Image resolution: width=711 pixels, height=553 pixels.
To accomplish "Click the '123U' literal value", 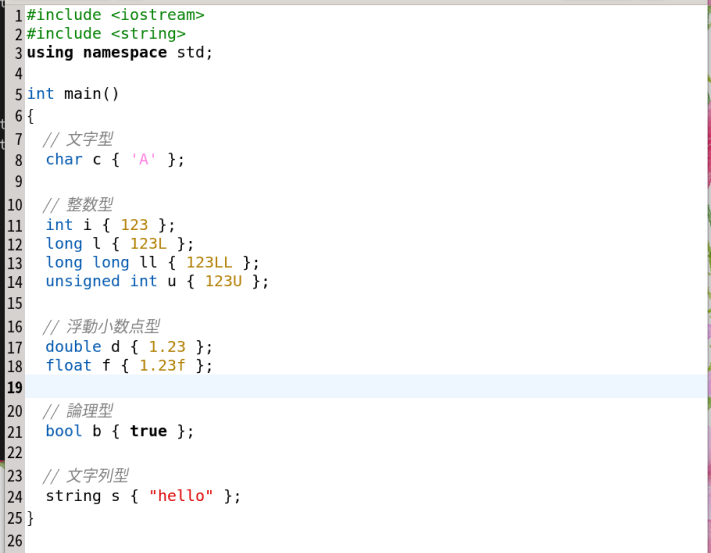I will click(x=223, y=281).
